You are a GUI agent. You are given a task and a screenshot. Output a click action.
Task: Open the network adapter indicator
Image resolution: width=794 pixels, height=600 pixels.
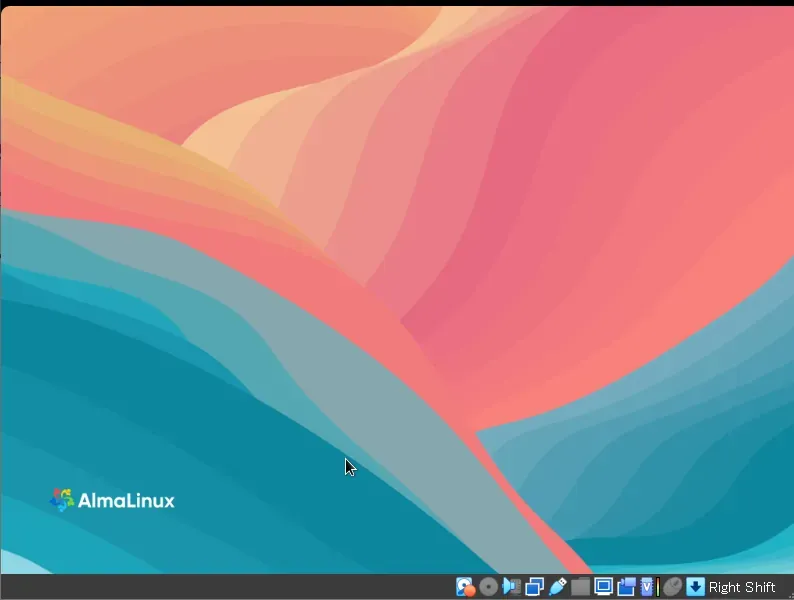(535, 587)
